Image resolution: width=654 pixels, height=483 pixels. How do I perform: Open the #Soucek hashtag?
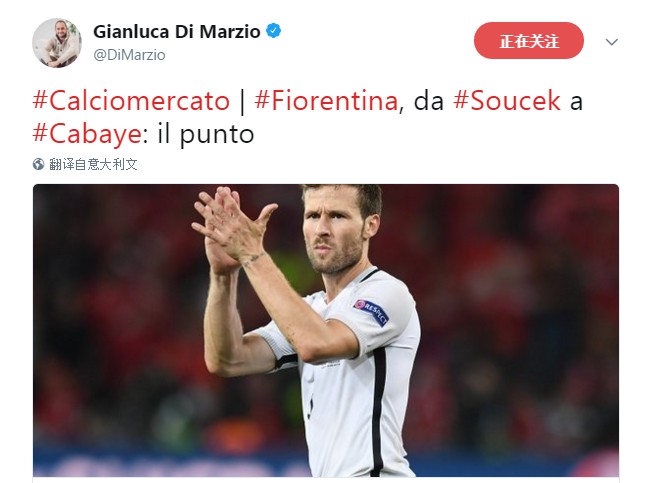pyautogui.click(x=507, y=101)
